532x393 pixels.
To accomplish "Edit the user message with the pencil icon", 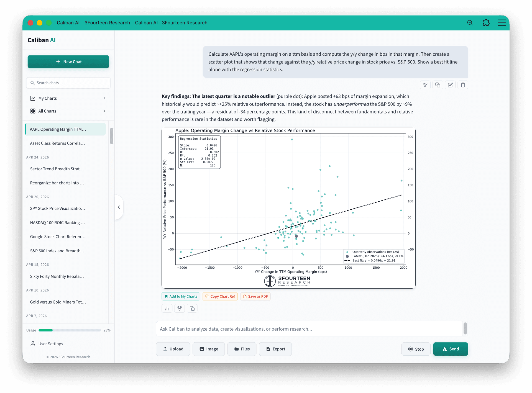I will (450, 85).
